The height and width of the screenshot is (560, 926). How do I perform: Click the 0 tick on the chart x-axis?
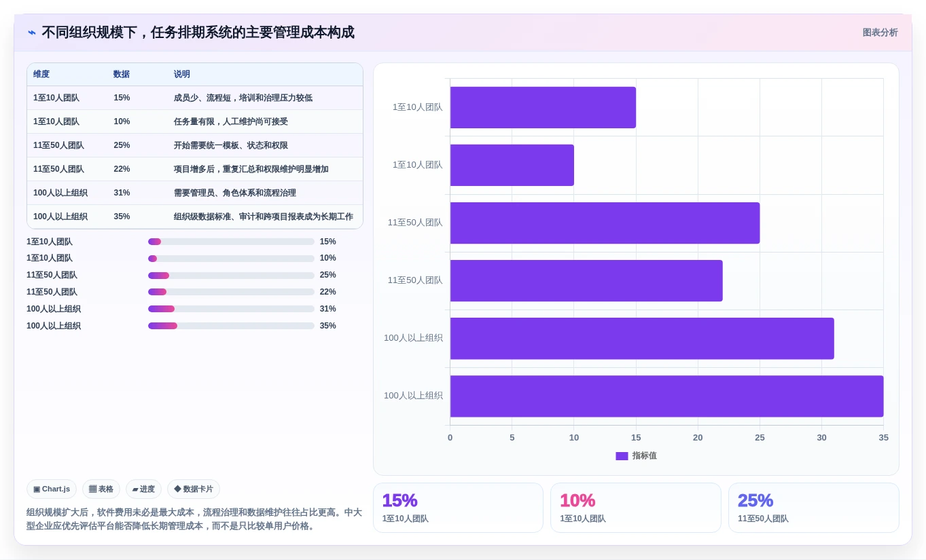(x=450, y=438)
